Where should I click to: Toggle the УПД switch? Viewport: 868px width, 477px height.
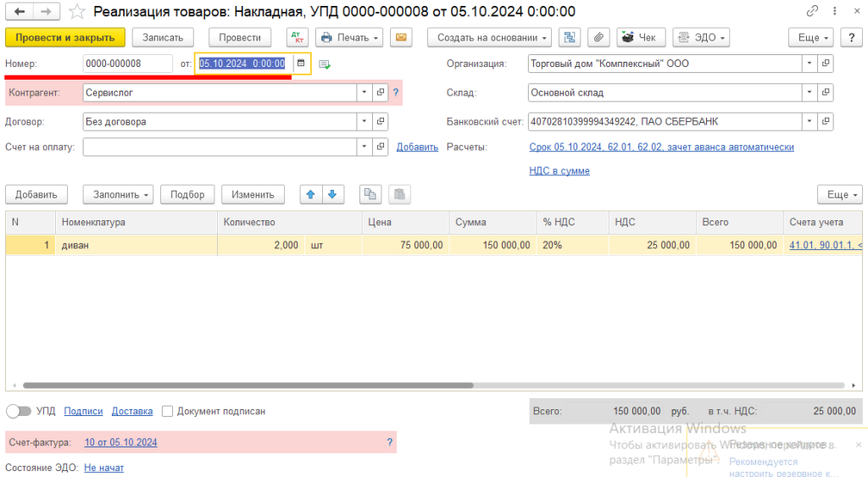point(19,411)
